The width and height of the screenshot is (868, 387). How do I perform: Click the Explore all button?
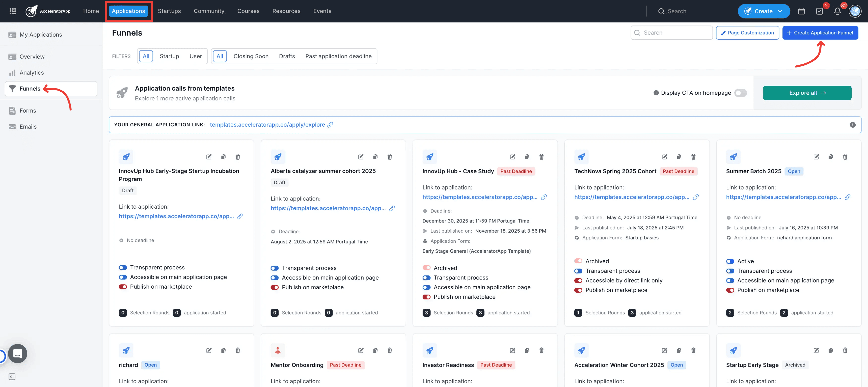click(807, 93)
